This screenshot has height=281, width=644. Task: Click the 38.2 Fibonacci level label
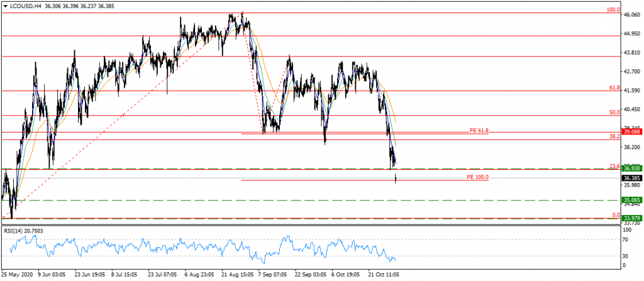tap(614, 136)
